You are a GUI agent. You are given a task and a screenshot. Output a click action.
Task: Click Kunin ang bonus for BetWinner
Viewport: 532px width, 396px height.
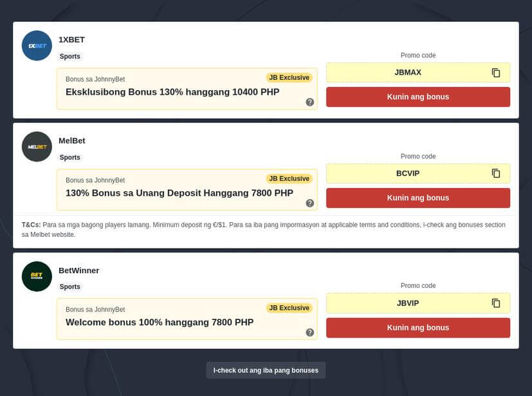pyautogui.click(x=417, y=327)
